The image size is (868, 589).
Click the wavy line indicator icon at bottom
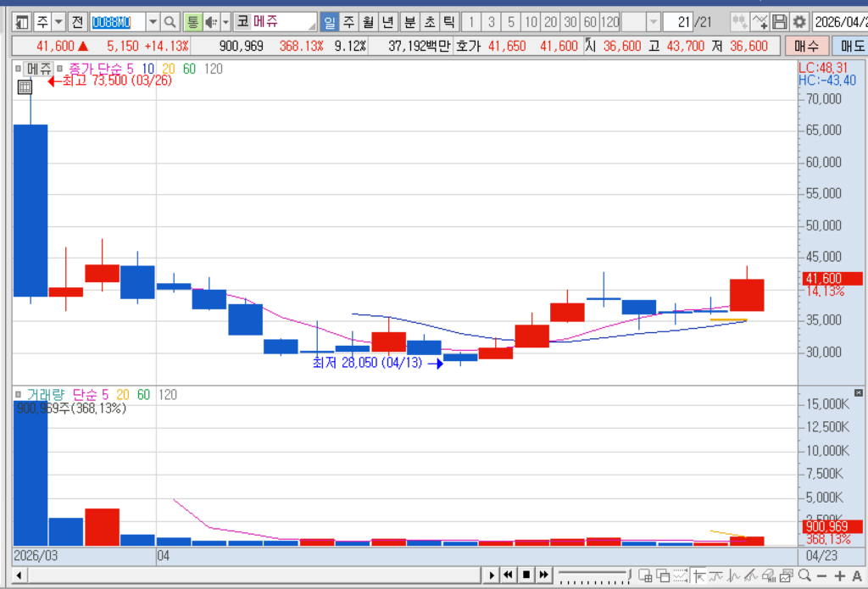point(715,575)
